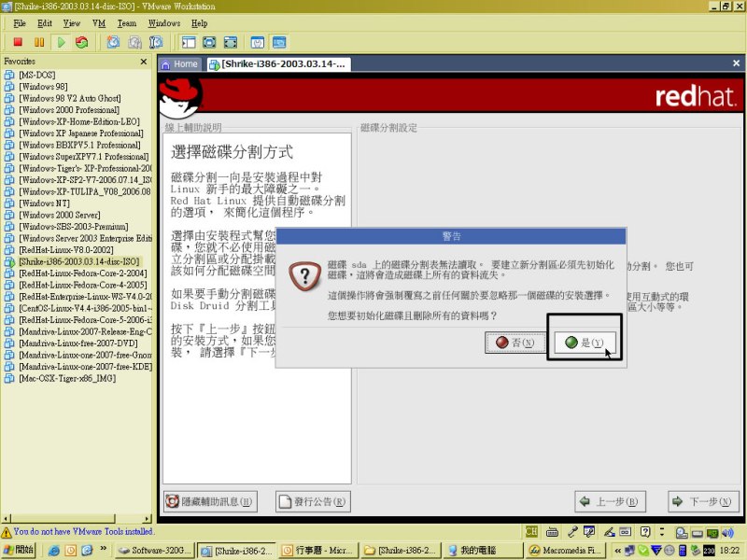
Task: Select the Shrike-i386-2003.03.14 tab
Action: [x=278, y=63]
